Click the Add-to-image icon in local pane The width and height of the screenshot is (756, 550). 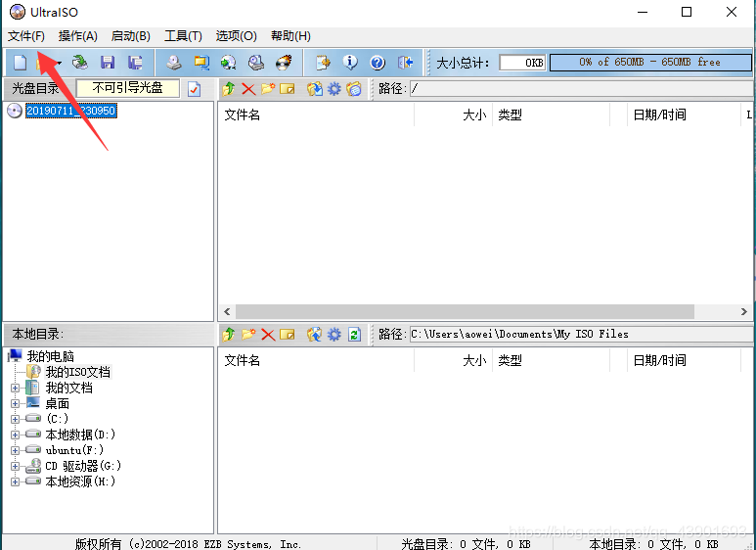[x=314, y=334]
